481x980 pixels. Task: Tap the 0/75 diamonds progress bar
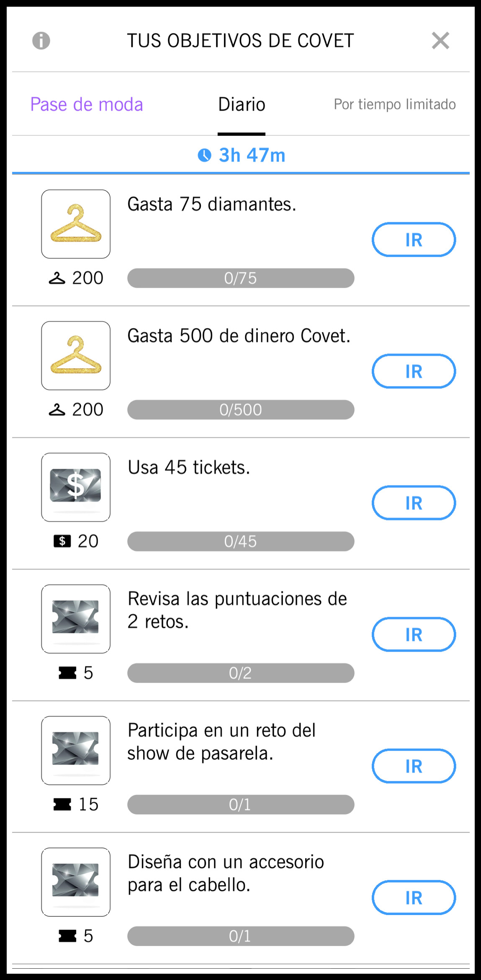241,278
